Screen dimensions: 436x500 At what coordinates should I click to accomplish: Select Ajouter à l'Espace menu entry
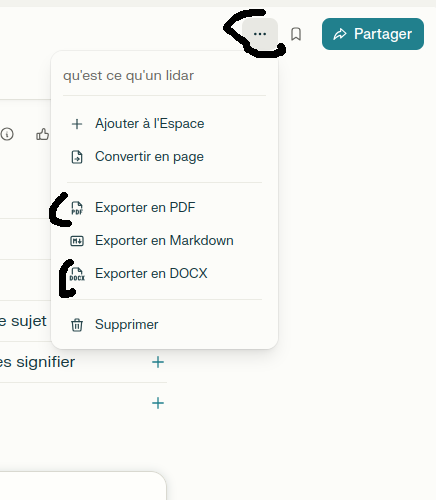[164, 124]
